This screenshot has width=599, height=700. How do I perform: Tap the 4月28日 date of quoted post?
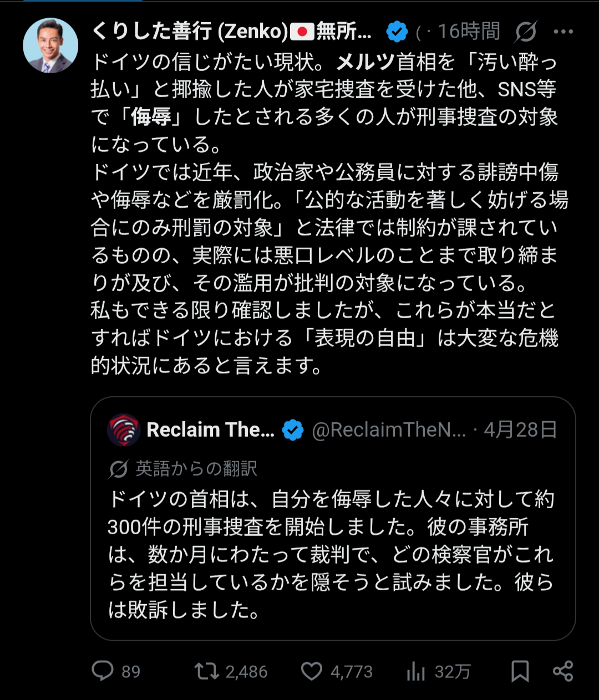[x=520, y=430]
